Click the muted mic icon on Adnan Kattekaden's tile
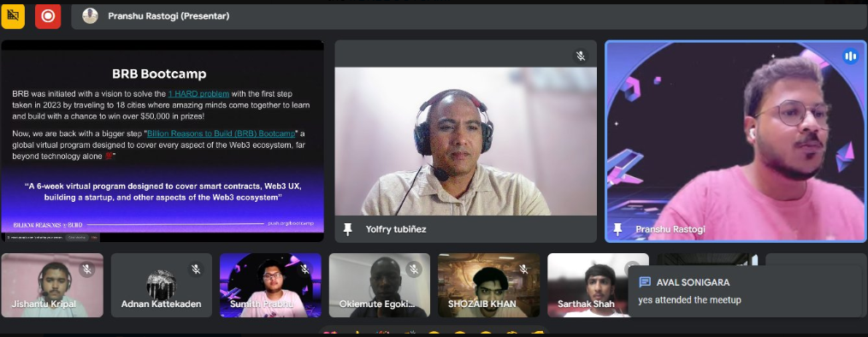This screenshot has width=868, height=337. (x=196, y=269)
